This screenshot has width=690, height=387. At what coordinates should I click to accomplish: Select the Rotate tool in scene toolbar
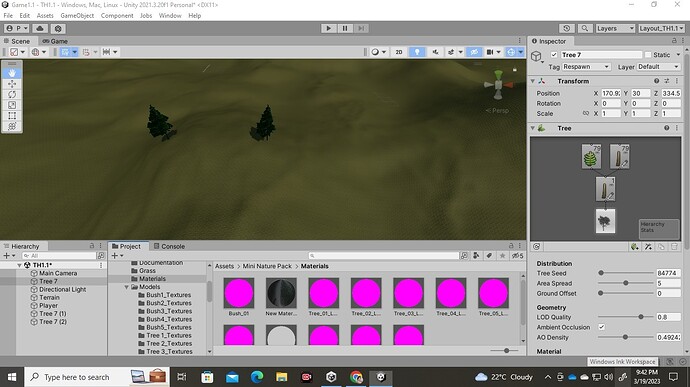click(12, 94)
